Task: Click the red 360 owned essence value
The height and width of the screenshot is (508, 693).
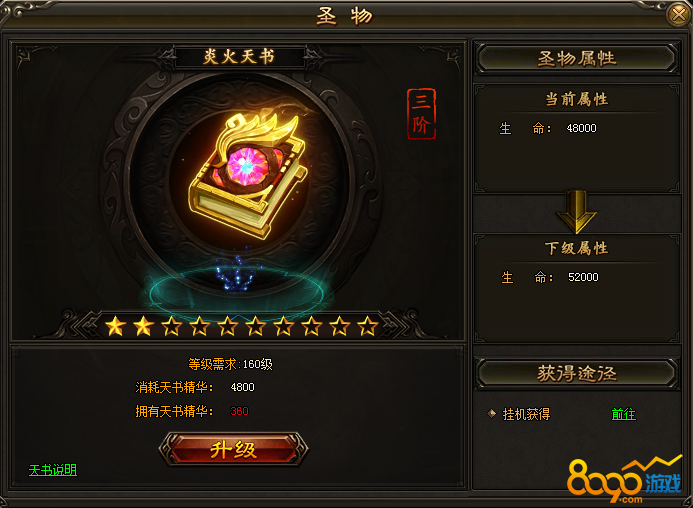Action: [x=240, y=411]
